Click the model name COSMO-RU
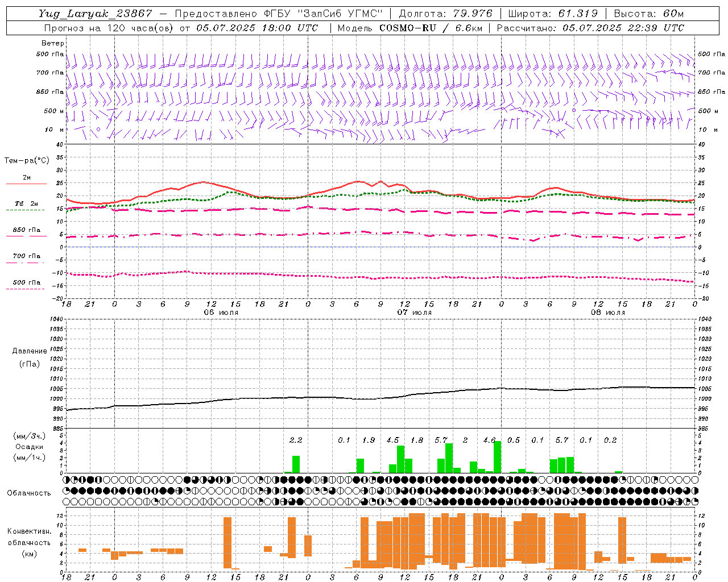This screenshot has width=728, height=582. pyautogui.click(x=408, y=27)
